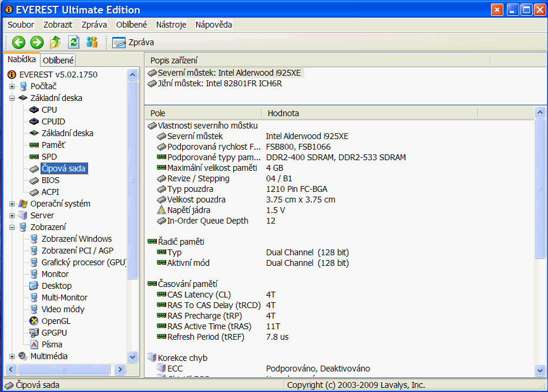
Task: Click the Hodnota column header
Action: 283,113
